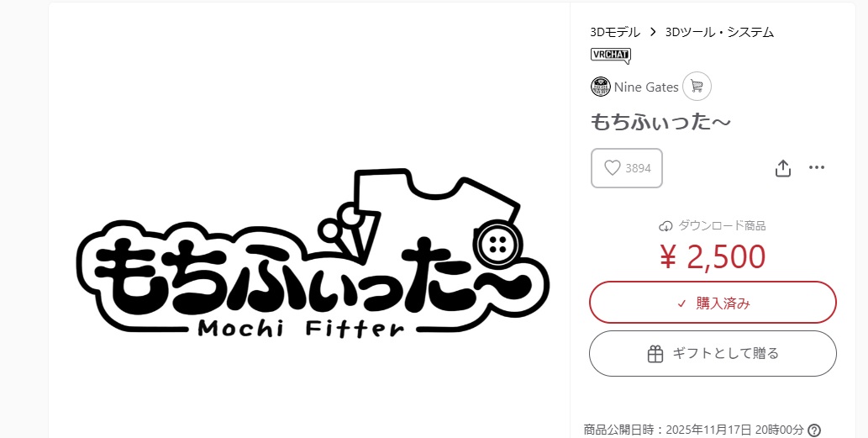
Task: Toggle the 3894 likes counter
Action: click(627, 168)
